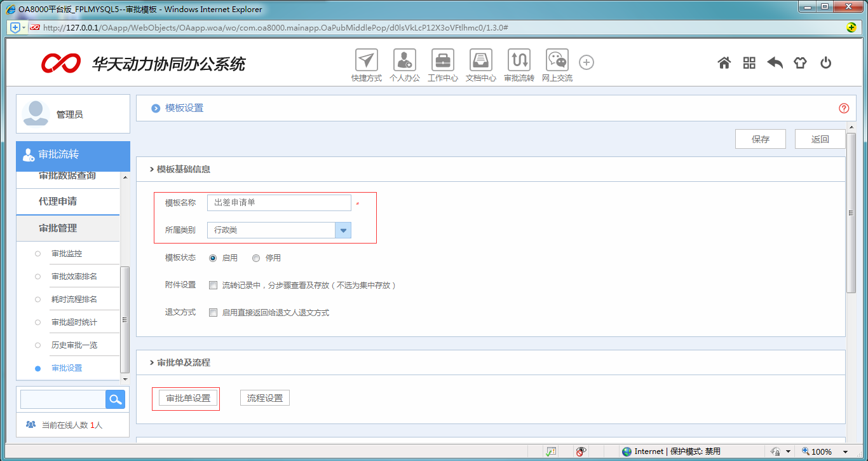868x461 pixels.
Task: Open the red help question mark
Action: pyautogui.click(x=843, y=108)
